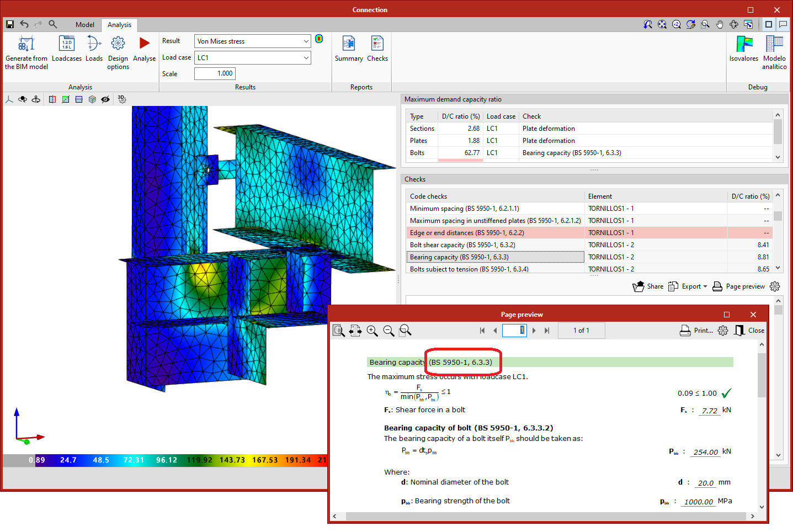Click the page number field in Page preview
Image resolution: width=793 pixels, height=532 pixels.
coord(514,330)
